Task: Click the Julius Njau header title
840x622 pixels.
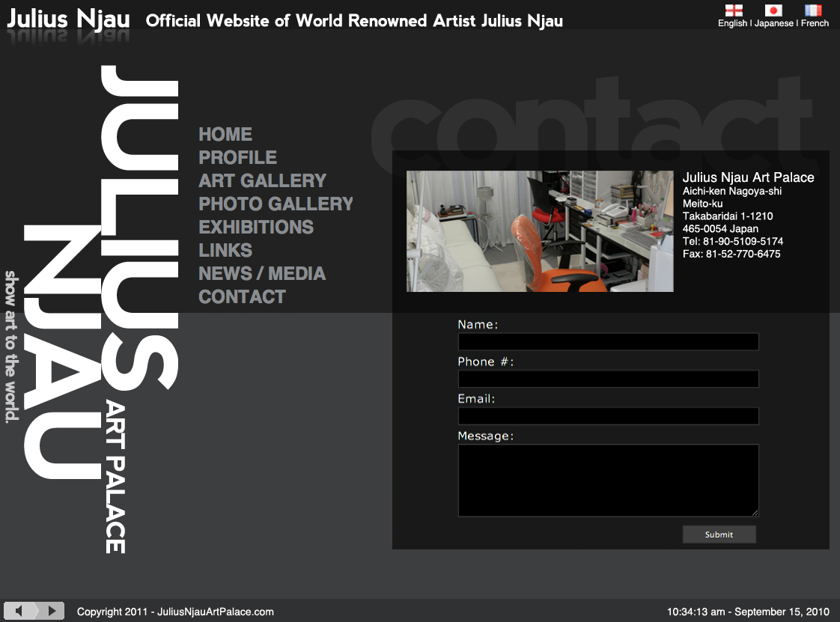Action: click(x=68, y=20)
